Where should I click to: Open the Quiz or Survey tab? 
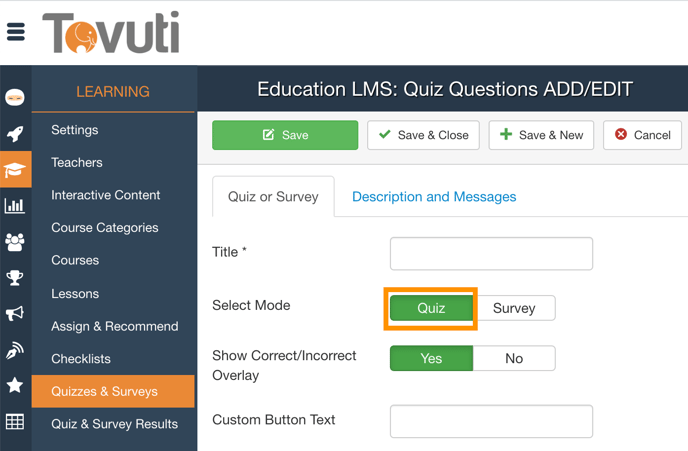[x=273, y=197]
